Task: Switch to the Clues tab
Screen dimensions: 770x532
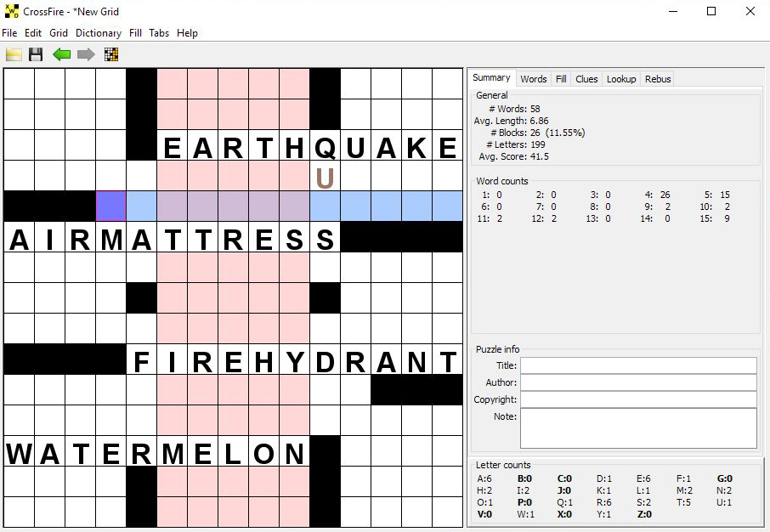Action: [586, 79]
